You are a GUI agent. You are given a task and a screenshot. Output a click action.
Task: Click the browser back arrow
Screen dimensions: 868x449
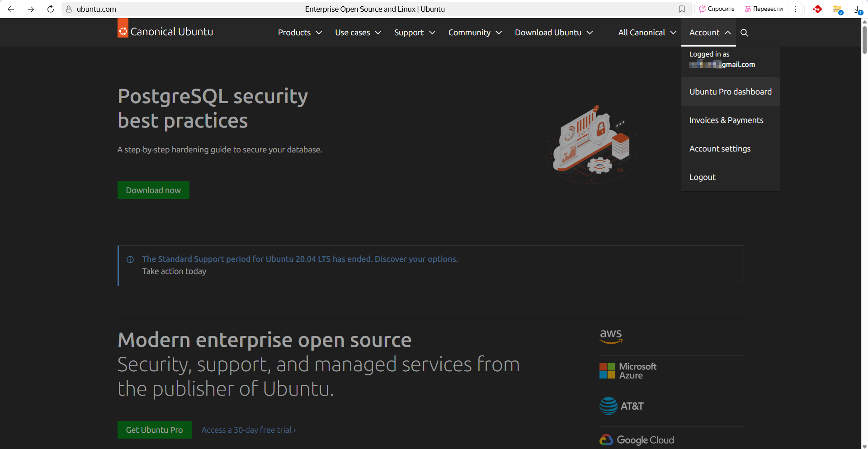click(x=11, y=9)
